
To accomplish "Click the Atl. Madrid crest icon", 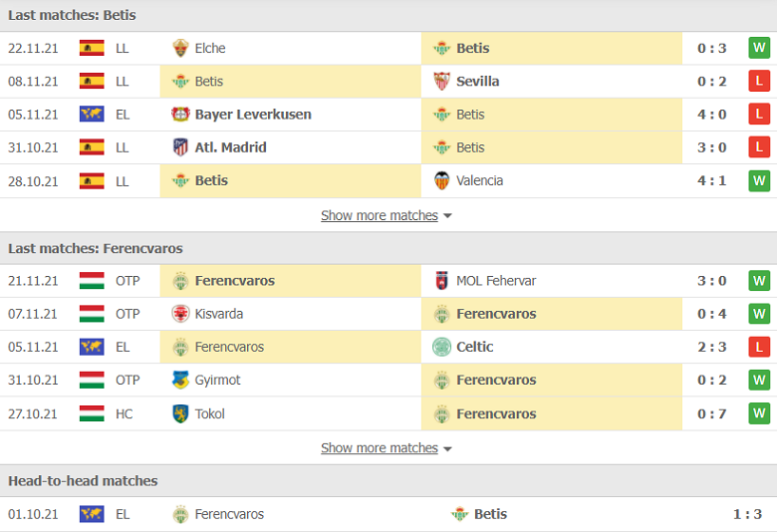I will tap(180, 147).
